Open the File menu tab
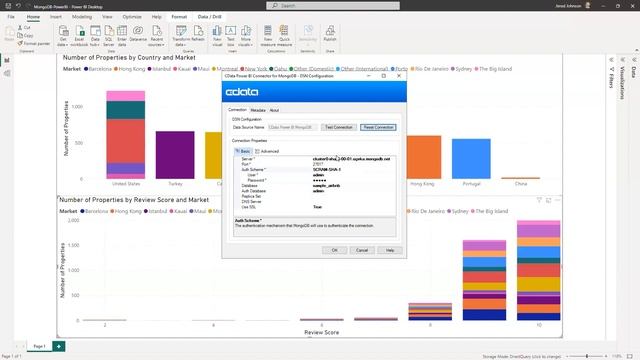This screenshot has height=360, width=640. [11, 17]
